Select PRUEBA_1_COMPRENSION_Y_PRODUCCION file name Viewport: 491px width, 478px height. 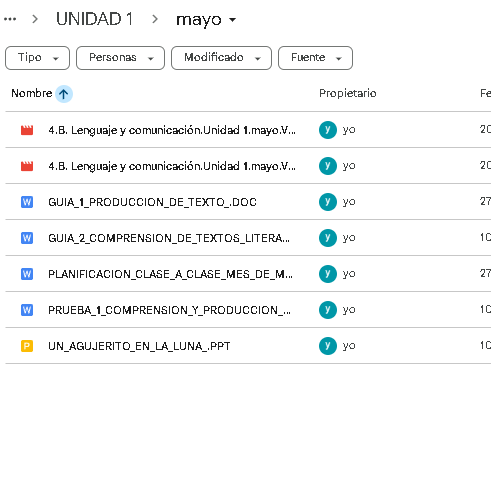tap(169, 310)
